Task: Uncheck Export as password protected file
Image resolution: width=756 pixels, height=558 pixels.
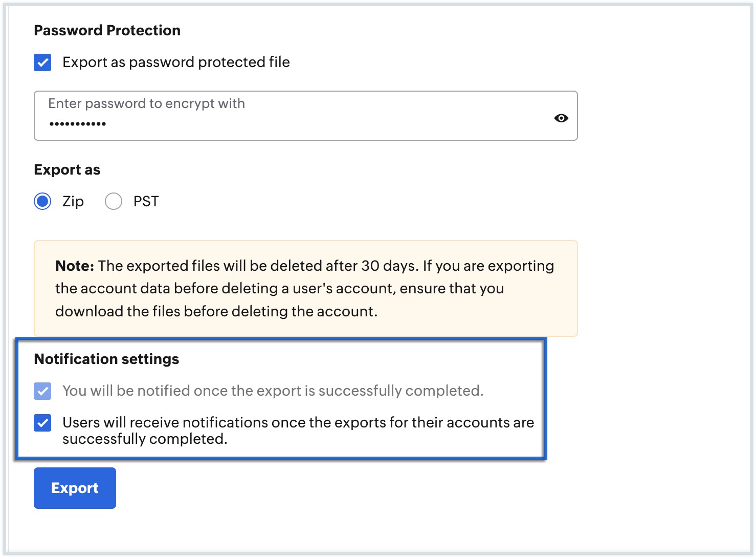Action: click(42, 62)
